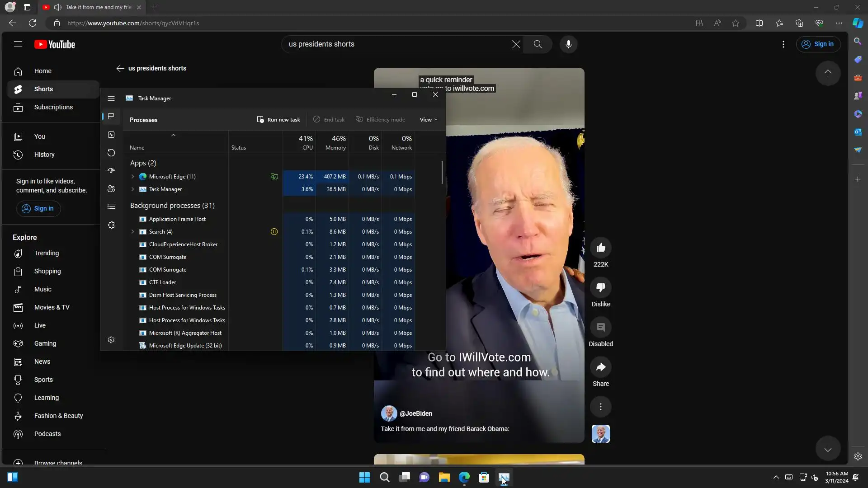Click the like thumbs-up on the Short
Screen dimensions: 868x488
(600, 248)
